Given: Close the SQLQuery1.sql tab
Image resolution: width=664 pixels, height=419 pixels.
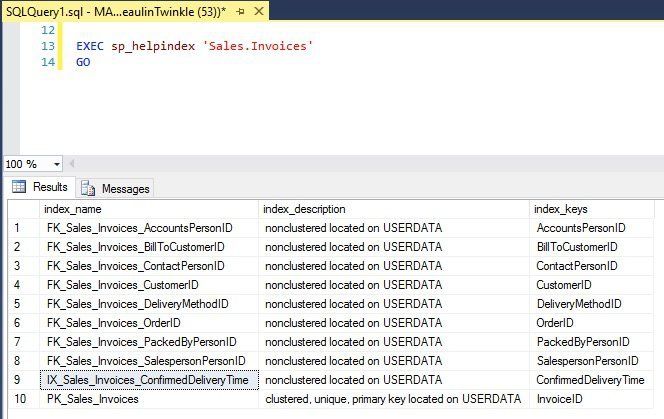Looking at the screenshot, I should pos(259,11).
